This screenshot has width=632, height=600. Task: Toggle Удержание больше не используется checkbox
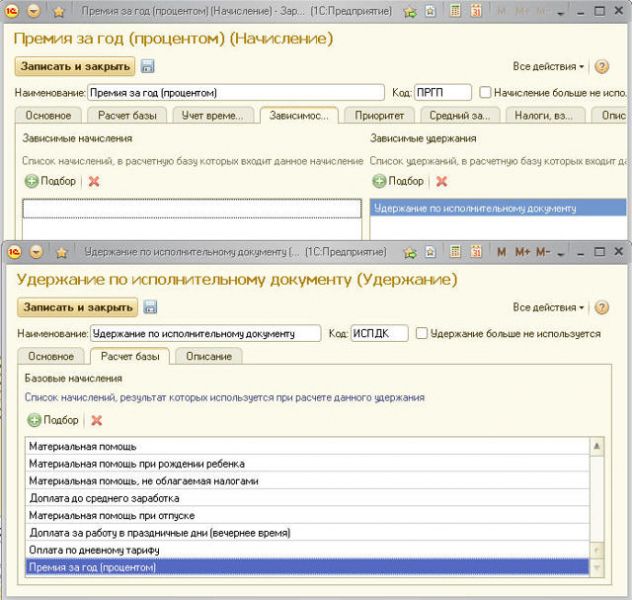pyautogui.click(x=422, y=334)
